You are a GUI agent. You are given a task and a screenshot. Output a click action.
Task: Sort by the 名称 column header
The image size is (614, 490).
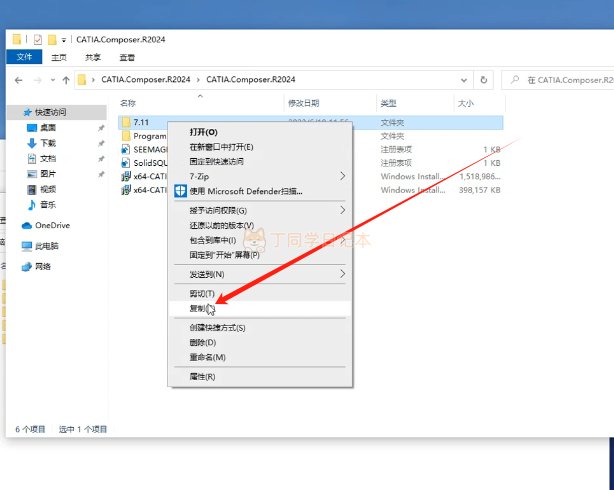coord(128,103)
